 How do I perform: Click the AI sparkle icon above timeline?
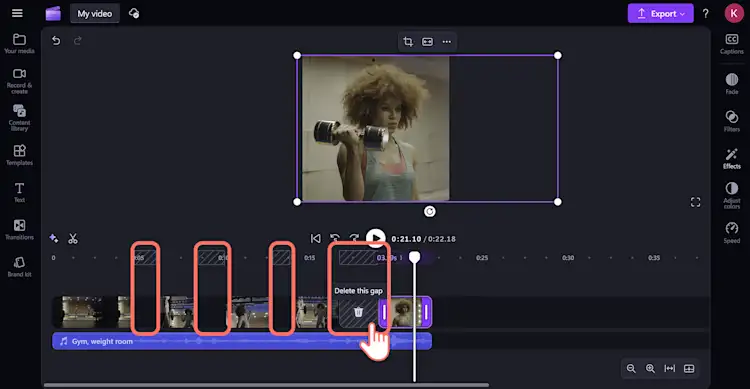click(x=54, y=238)
